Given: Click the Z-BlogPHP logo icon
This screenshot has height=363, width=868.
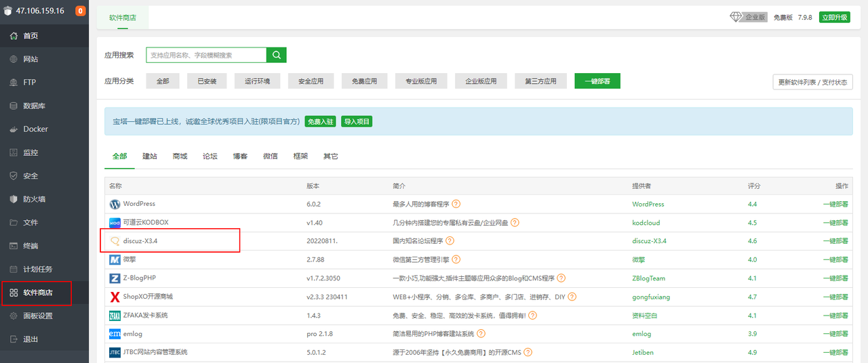Looking at the screenshot, I should 115,278.
